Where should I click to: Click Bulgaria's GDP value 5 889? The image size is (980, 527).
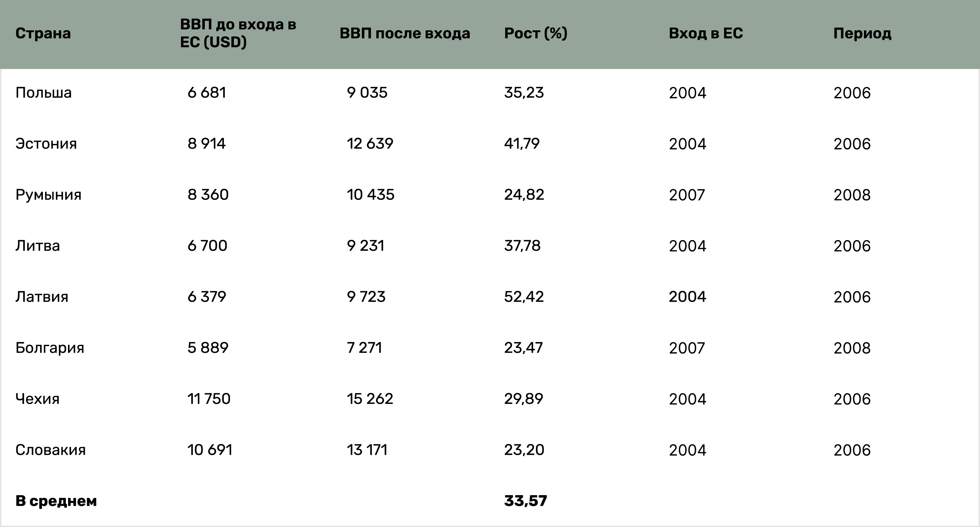[x=208, y=348]
